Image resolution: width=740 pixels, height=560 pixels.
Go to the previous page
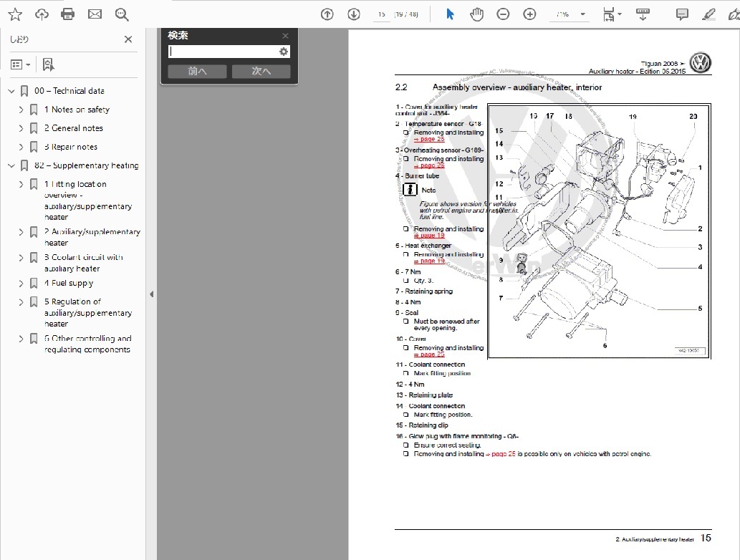327,14
